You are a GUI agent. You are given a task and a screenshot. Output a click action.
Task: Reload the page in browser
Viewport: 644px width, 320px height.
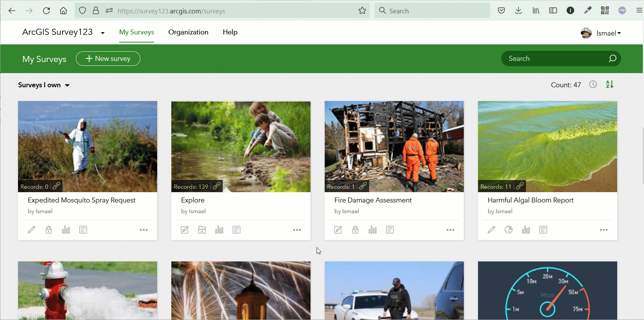tap(46, 11)
